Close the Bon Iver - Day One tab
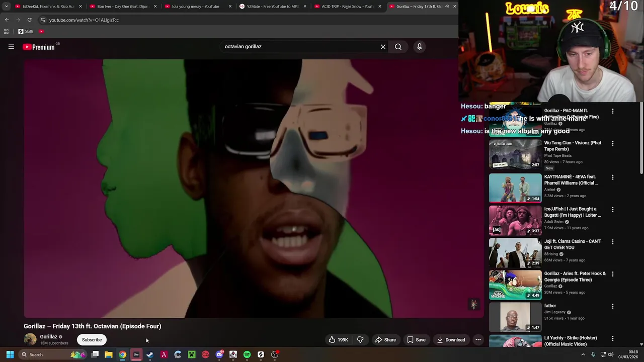 155,7
